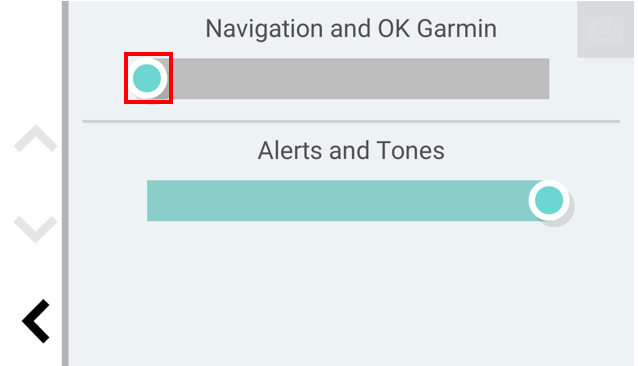Set Alerts and Tones volume to half

coord(348,200)
